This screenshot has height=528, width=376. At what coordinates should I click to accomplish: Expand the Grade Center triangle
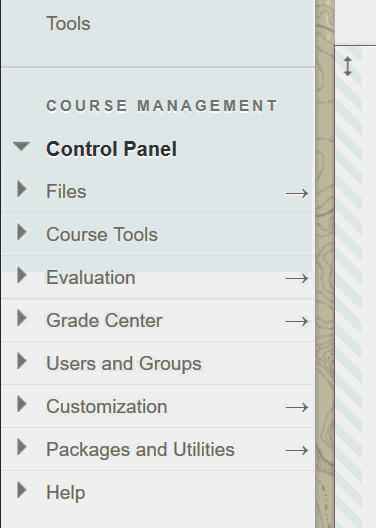(x=22, y=318)
